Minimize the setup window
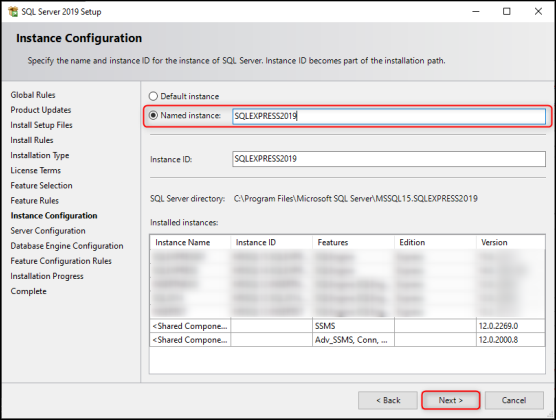The width and height of the screenshot is (556, 420). [476, 11]
